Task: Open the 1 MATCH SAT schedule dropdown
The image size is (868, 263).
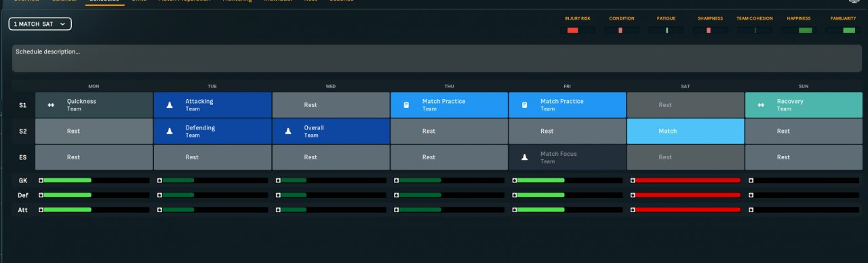Action: [40, 24]
